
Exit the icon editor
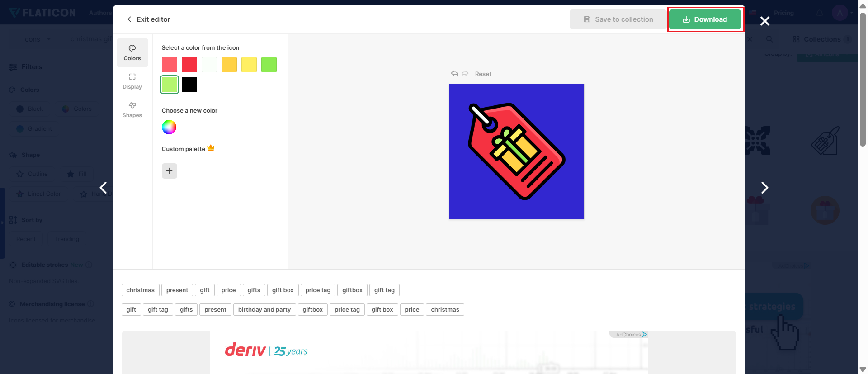click(148, 19)
